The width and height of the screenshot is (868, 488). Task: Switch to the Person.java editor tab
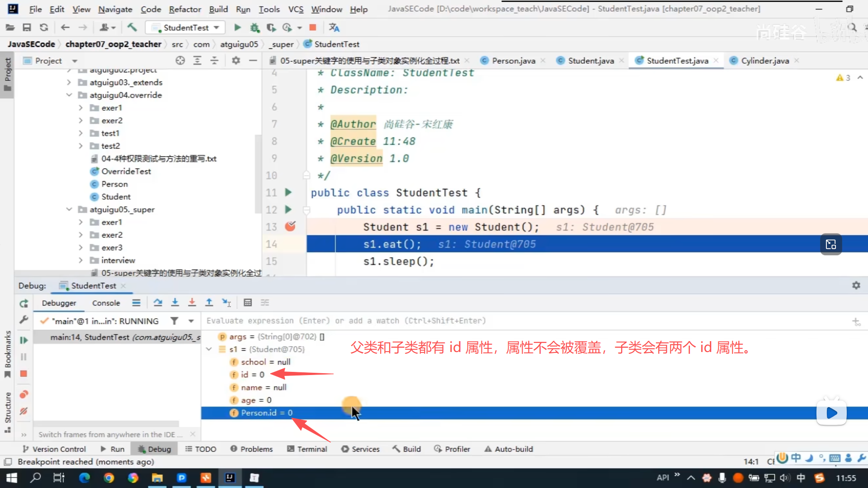pos(513,61)
